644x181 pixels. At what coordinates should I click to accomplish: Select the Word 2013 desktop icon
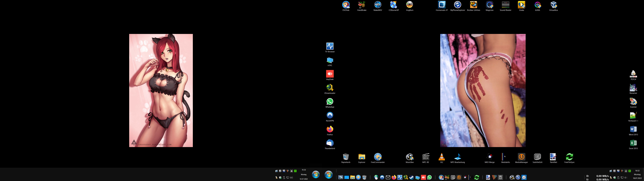[x=633, y=130]
